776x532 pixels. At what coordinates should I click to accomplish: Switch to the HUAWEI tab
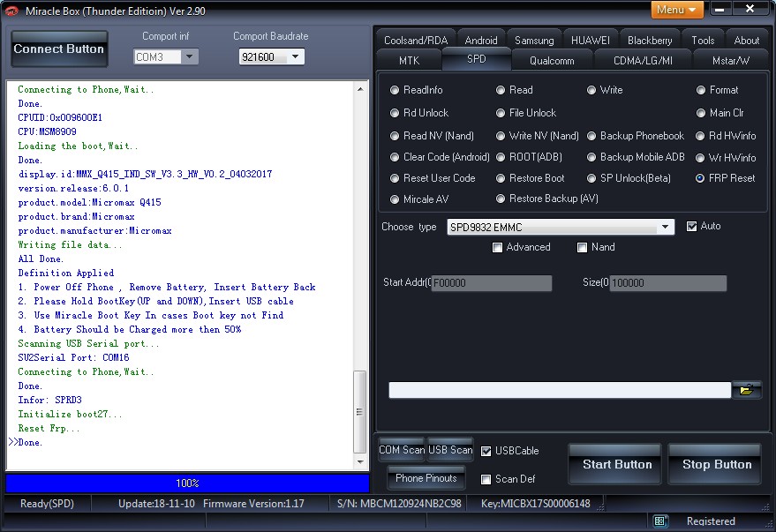(x=591, y=40)
